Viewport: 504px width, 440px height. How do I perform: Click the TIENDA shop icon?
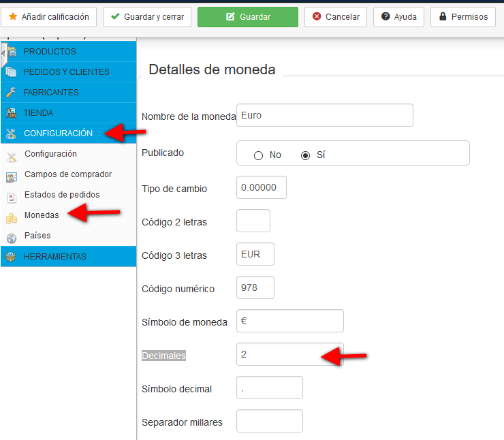tap(11, 113)
